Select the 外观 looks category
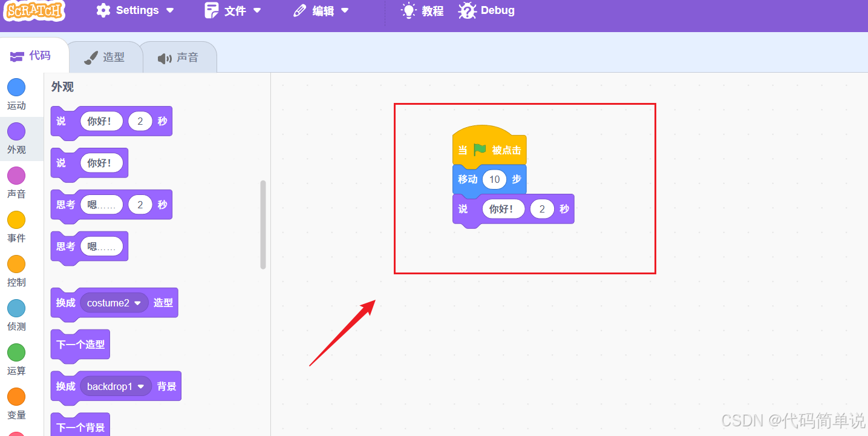Viewport: 868px width, 436px height. point(16,139)
